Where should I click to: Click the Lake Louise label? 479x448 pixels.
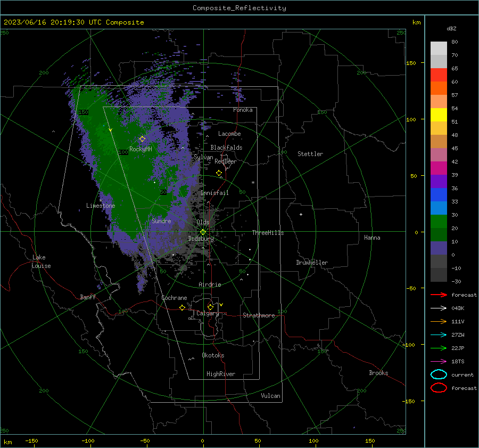41,262
